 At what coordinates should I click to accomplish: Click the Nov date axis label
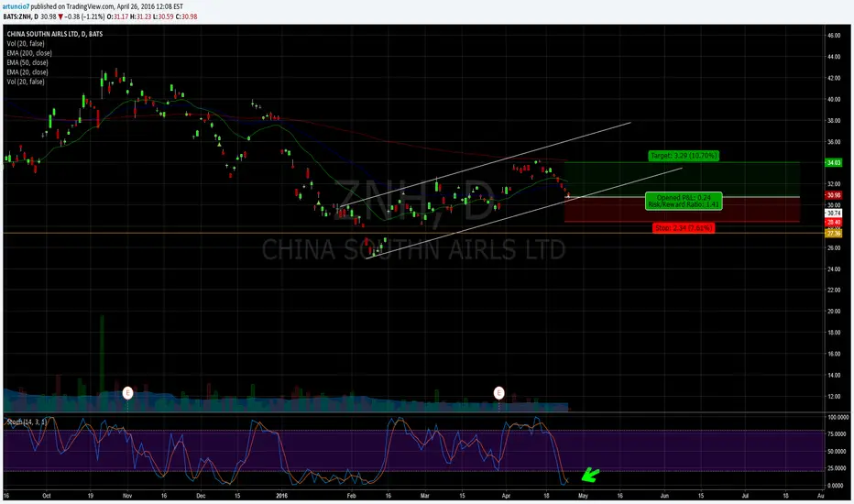coord(127,496)
